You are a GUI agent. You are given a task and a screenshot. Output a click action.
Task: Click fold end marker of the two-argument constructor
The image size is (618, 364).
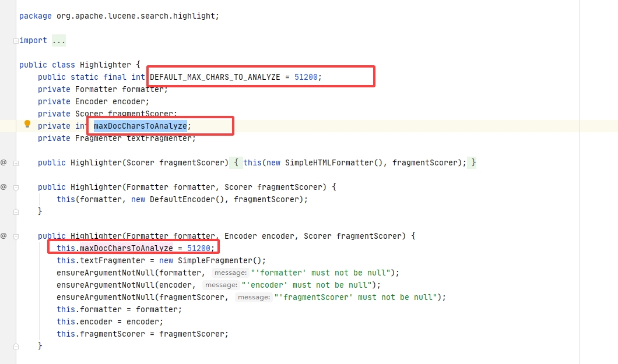pyautogui.click(x=16, y=212)
